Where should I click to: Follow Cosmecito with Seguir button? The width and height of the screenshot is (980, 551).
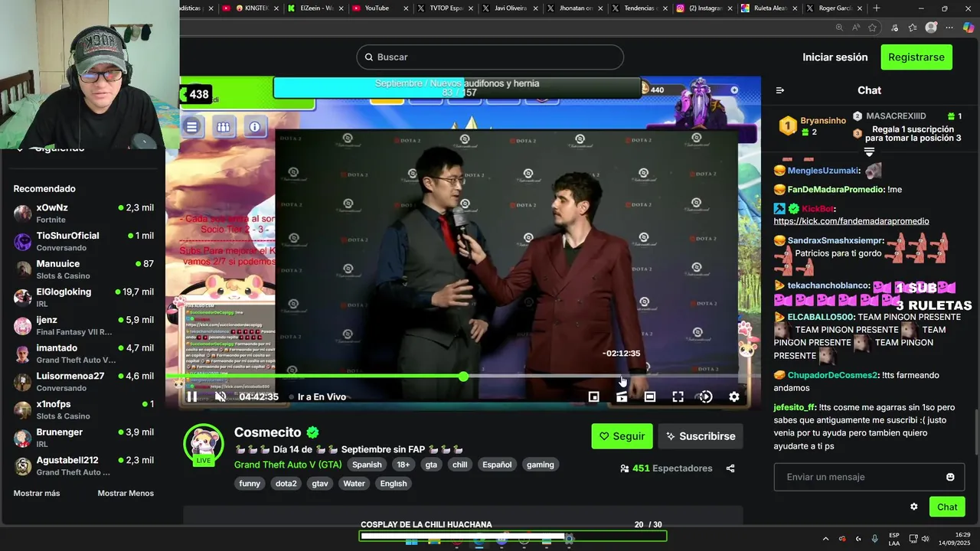point(622,436)
